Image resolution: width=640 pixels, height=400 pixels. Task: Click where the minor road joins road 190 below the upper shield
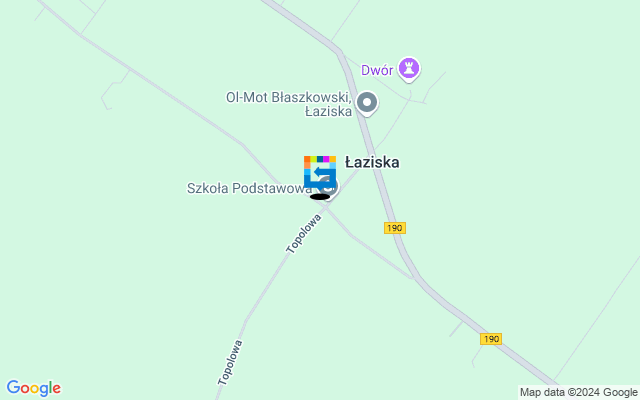414,278
